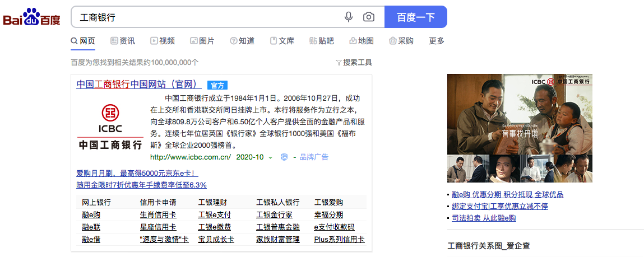Open the 工银爱购 category

coord(329,202)
